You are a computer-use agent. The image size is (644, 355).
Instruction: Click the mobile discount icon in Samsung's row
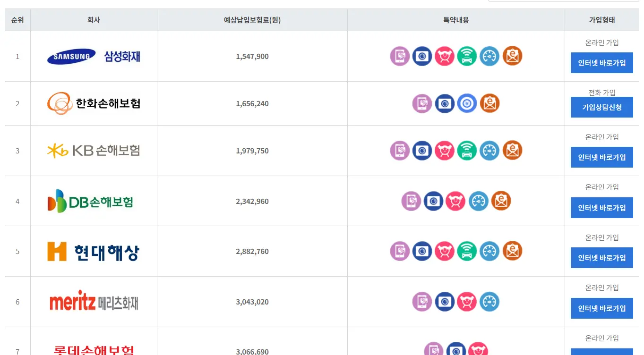pyautogui.click(x=399, y=56)
